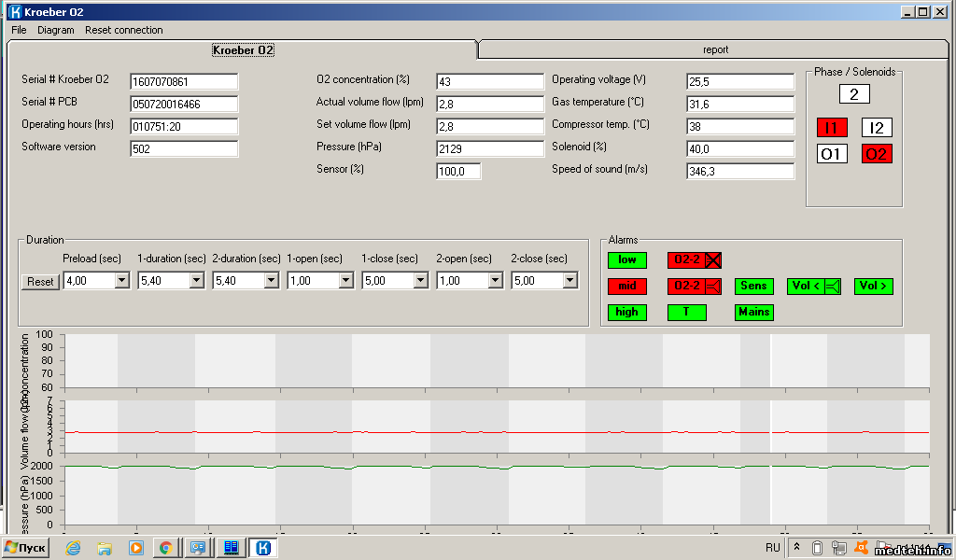Open the media player taskbar icon

click(x=135, y=548)
